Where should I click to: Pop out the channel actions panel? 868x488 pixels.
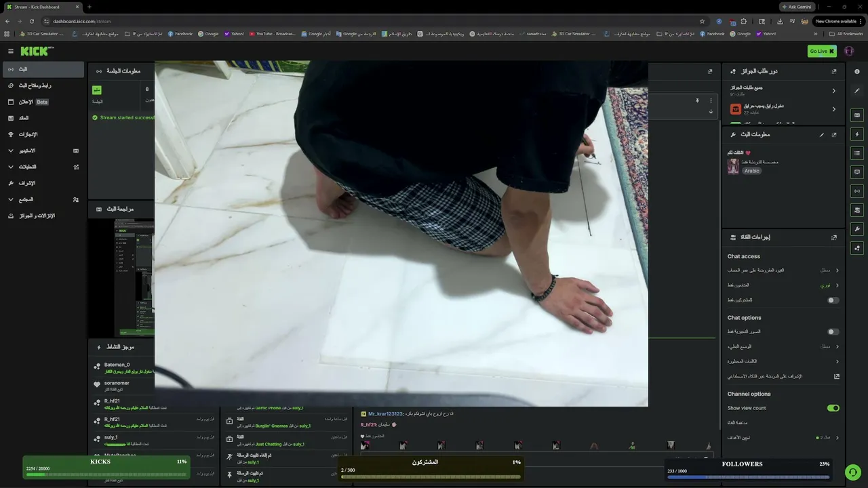(834, 237)
